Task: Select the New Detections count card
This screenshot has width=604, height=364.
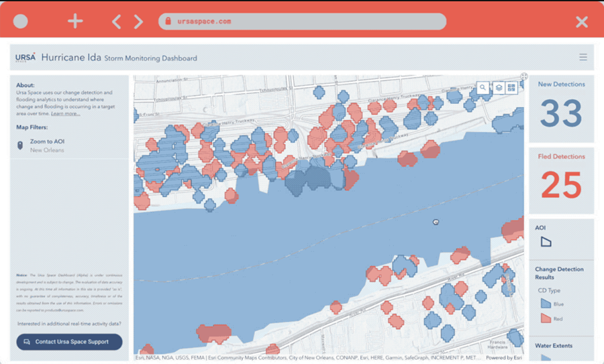Action: coord(561,109)
